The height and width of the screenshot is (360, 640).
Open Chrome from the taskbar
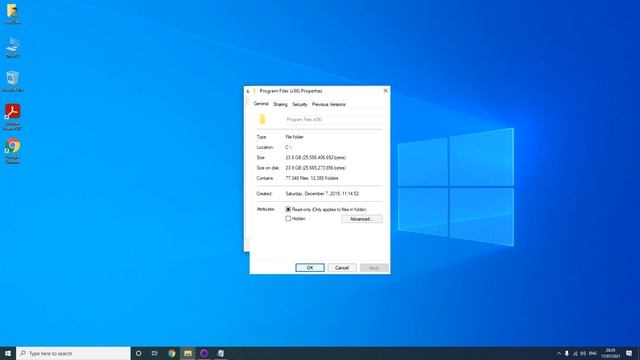[171, 353]
